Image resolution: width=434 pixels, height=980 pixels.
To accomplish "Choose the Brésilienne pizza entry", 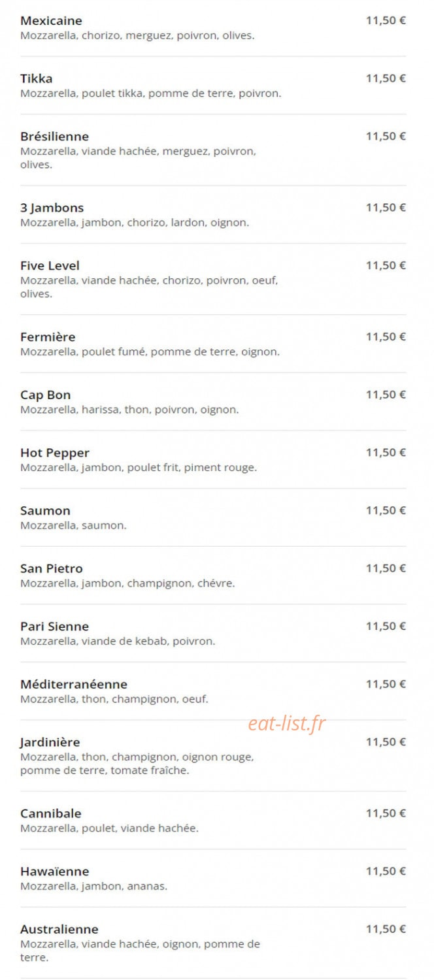I will pos(54,137).
